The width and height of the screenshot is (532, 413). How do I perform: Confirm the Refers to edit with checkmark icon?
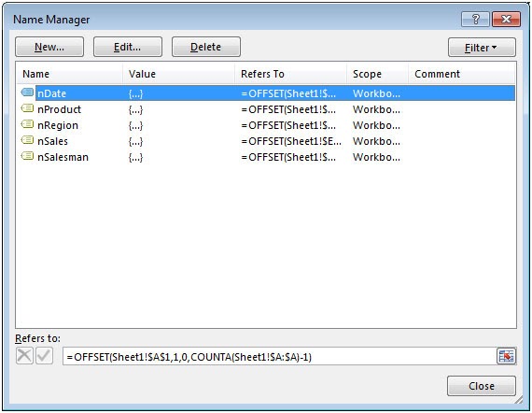(x=45, y=356)
